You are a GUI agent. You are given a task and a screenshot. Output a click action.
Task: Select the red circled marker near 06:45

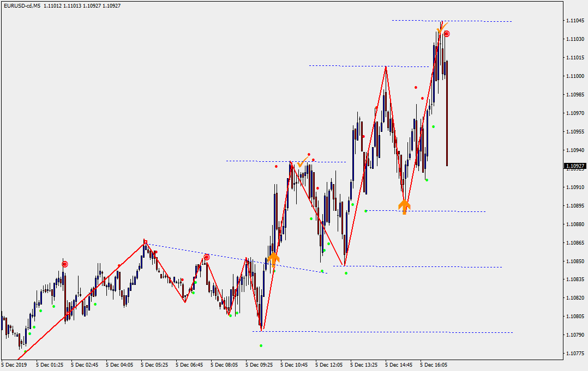point(206,257)
